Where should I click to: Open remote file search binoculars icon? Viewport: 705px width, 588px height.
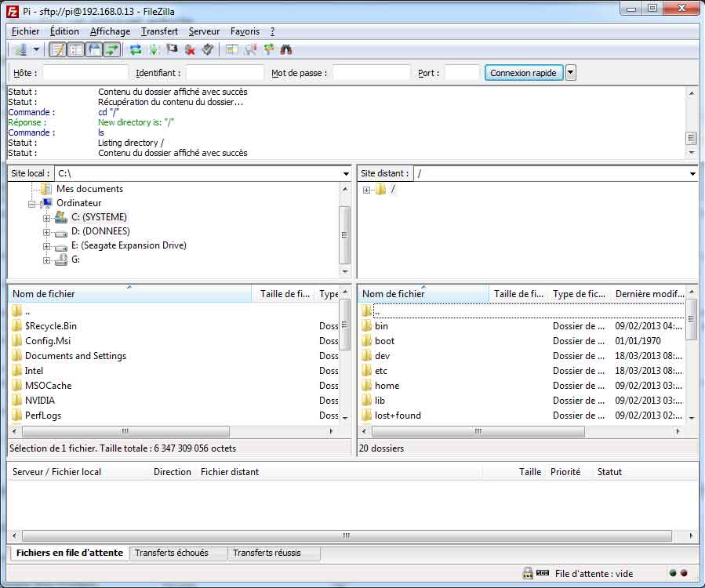[286, 50]
